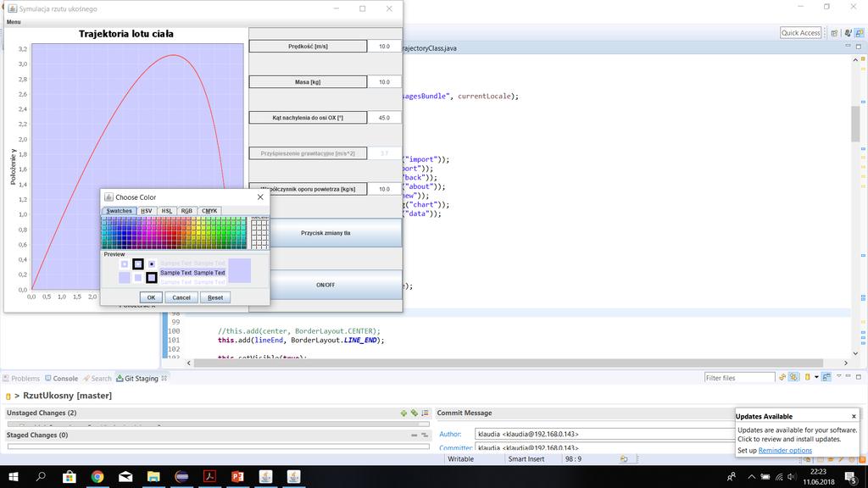Click the Quick Access field in Eclipse
Image resolution: width=868 pixels, height=488 pixels.
point(800,33)
